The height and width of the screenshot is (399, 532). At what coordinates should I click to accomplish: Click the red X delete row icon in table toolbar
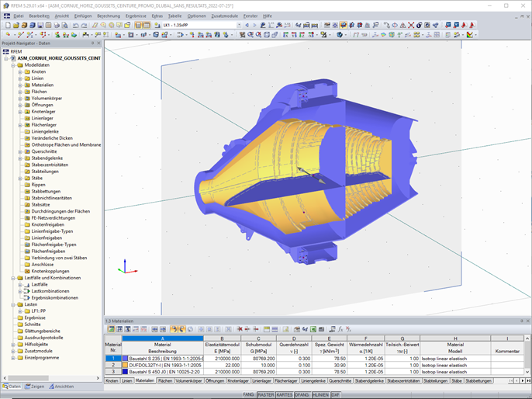pyautogui.click(x=240, y=329)
